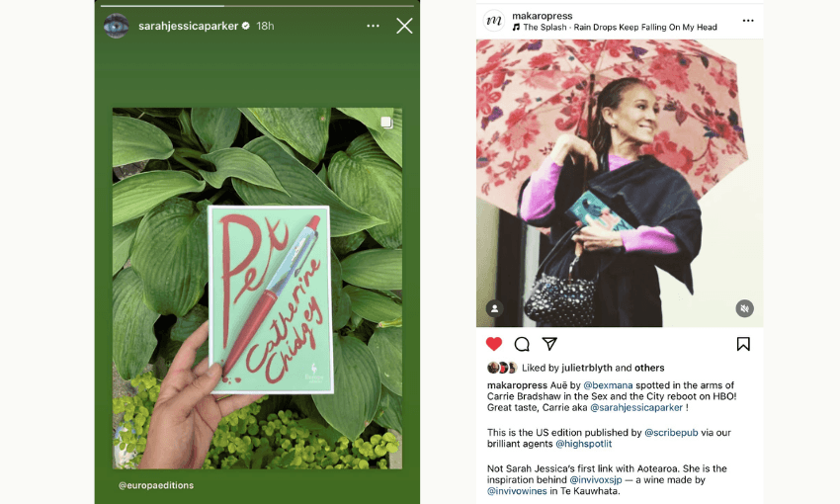The height and width of the screenshot is (504, 840).
Task: Open makaropress profile logo avatar
Action: [x=493, y=21]
